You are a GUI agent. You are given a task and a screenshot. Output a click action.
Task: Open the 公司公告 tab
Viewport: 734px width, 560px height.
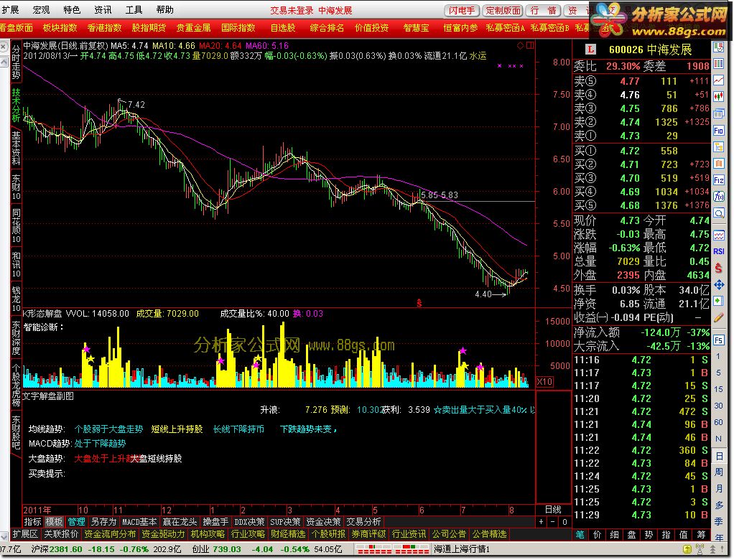[x=449, y=534]
